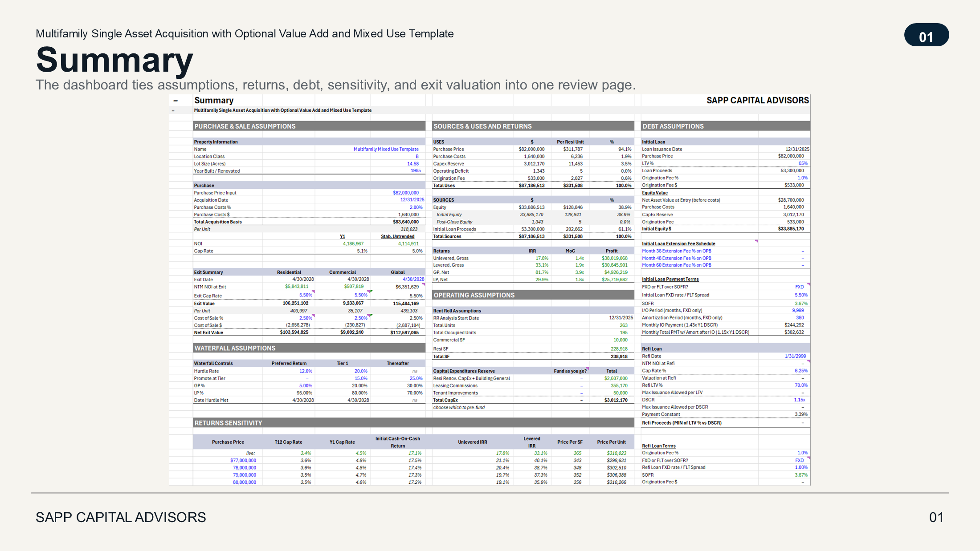Screen dimensions: 980x551
Task: Click the 'dashboard ties assumptions' subtitle sentence
Action: pyautogui.click(x=335, y=85)
